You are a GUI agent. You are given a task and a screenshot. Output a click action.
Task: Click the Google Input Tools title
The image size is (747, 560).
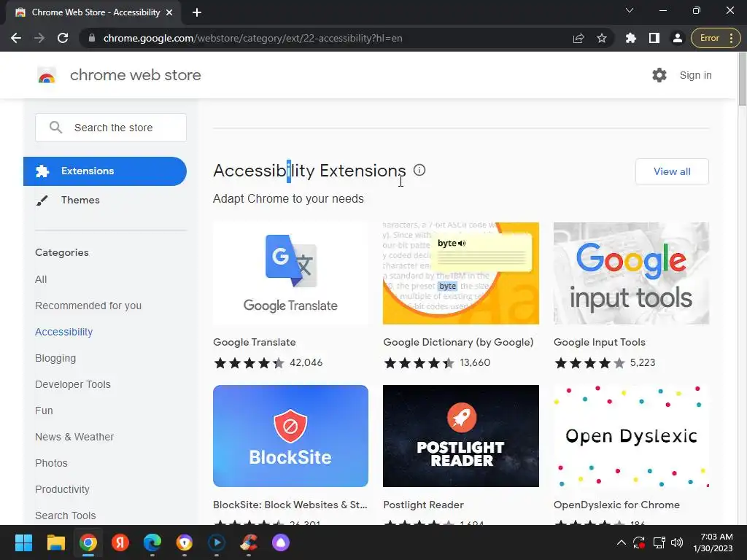pos(600,342)
